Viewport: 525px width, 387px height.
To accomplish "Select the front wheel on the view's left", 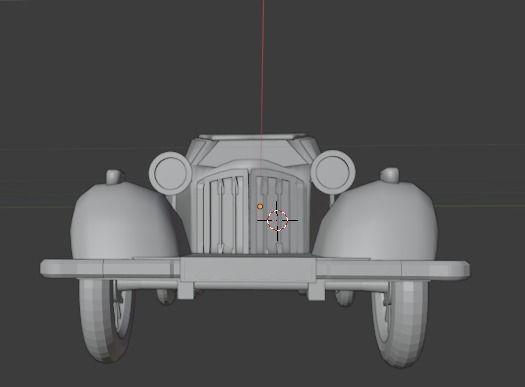I will click(x=106, y=321).
